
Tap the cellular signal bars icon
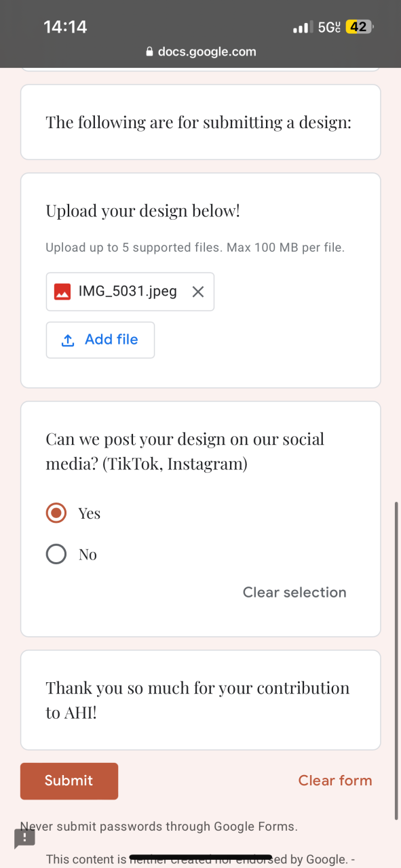pos(302,28)
